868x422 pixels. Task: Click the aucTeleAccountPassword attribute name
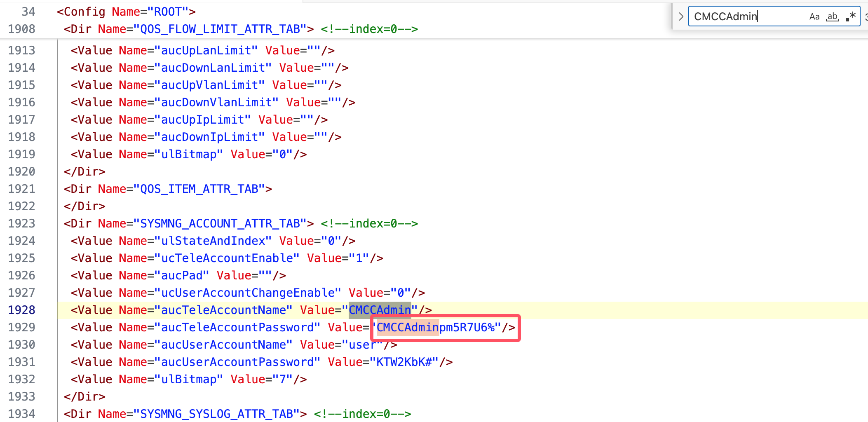(237, 327)
